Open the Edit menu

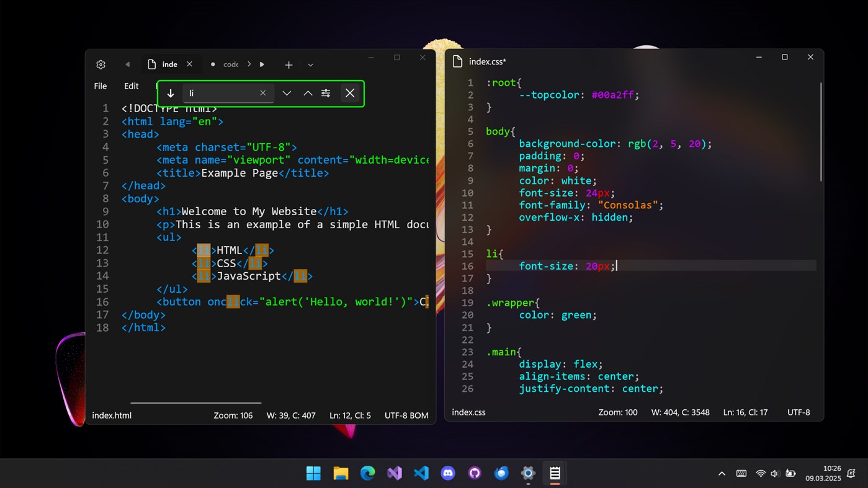tap(132, 86)
